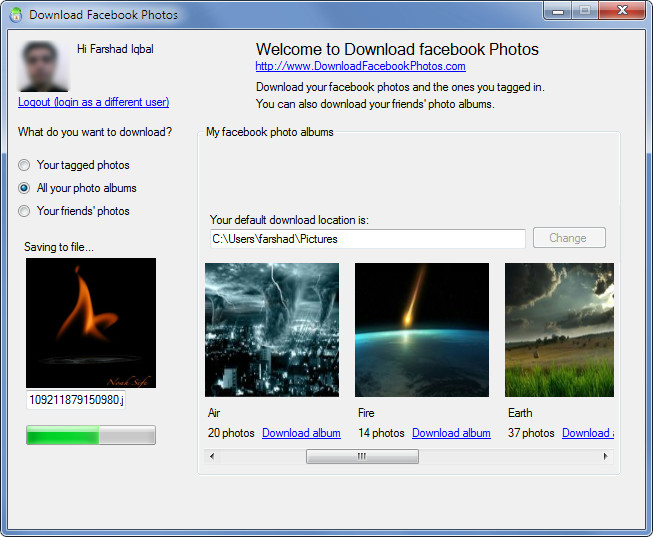Click the flame image being saved
The width and height of the screenshot is (653, 537).
tap(91, 323)
